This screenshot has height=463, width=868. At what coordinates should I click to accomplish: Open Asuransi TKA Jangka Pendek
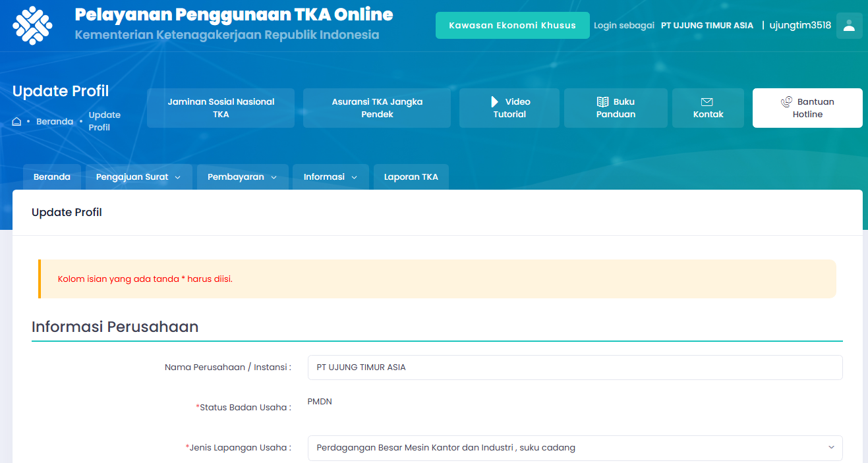click(377, 108)
